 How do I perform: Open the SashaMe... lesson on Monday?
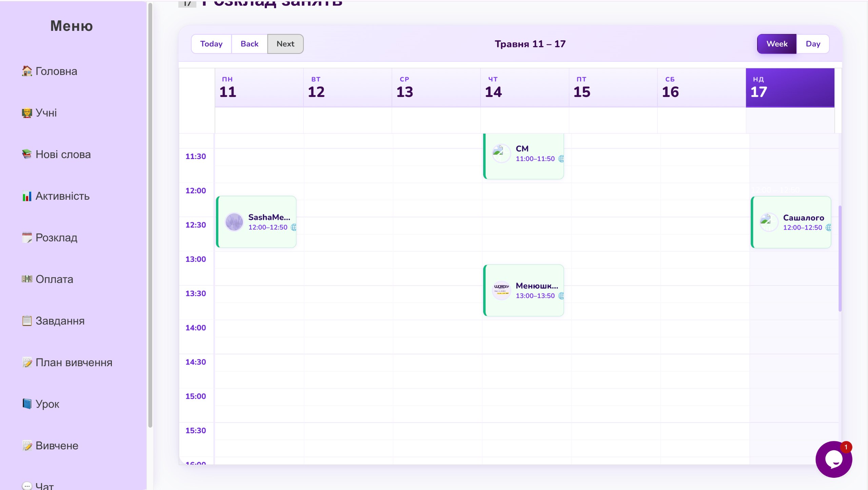point(256,222)
